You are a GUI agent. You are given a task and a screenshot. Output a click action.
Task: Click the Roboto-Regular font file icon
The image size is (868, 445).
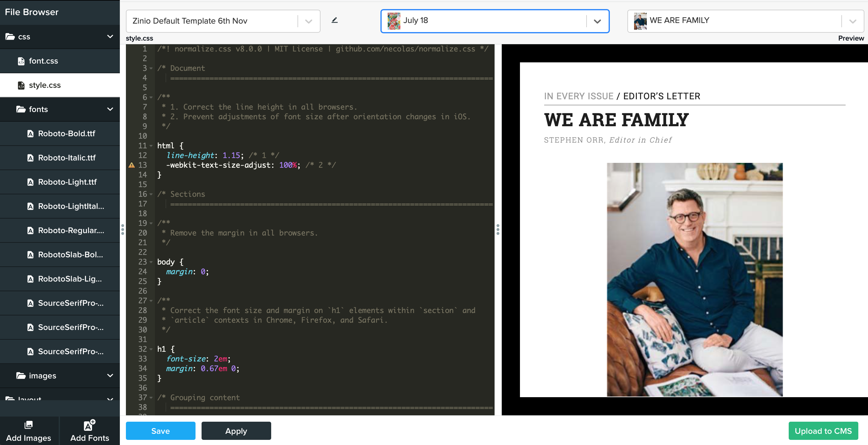click(x=30, y=231)
